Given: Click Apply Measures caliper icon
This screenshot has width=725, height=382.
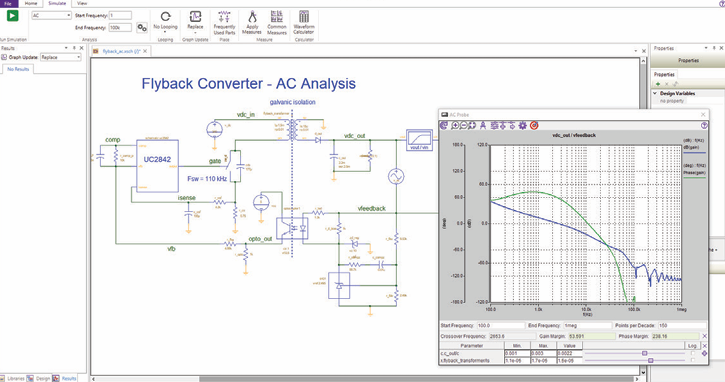Looking at the screenshot, I should tap(252, 17).
